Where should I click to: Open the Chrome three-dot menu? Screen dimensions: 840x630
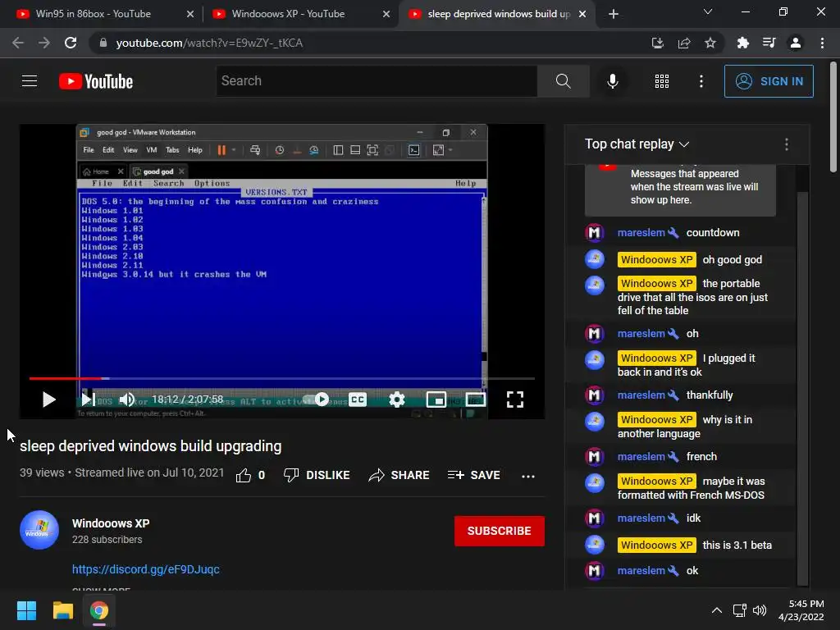[822, 43]
